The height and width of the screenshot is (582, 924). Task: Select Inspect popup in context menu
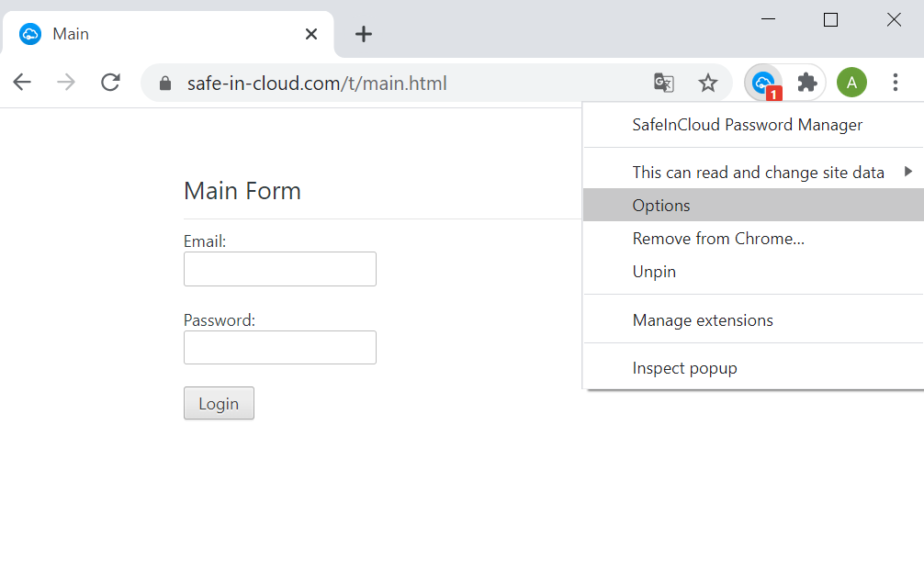coord(684,368)
